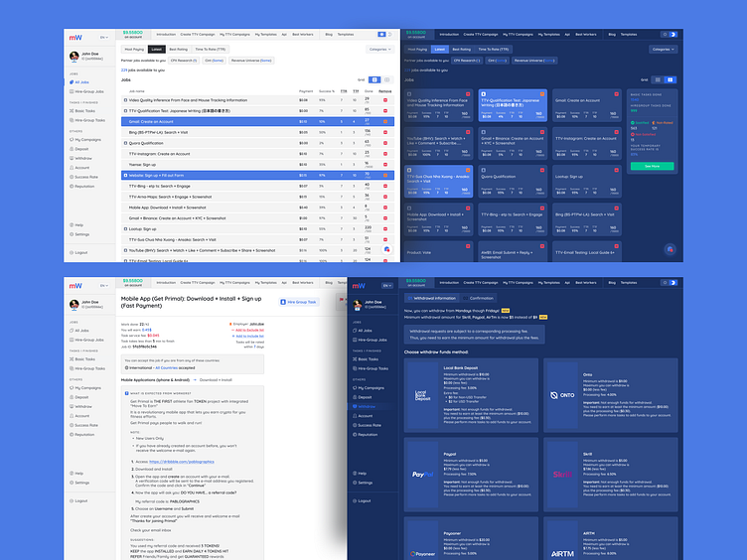Click green See More button in dark grid panel

pos(652,166)
